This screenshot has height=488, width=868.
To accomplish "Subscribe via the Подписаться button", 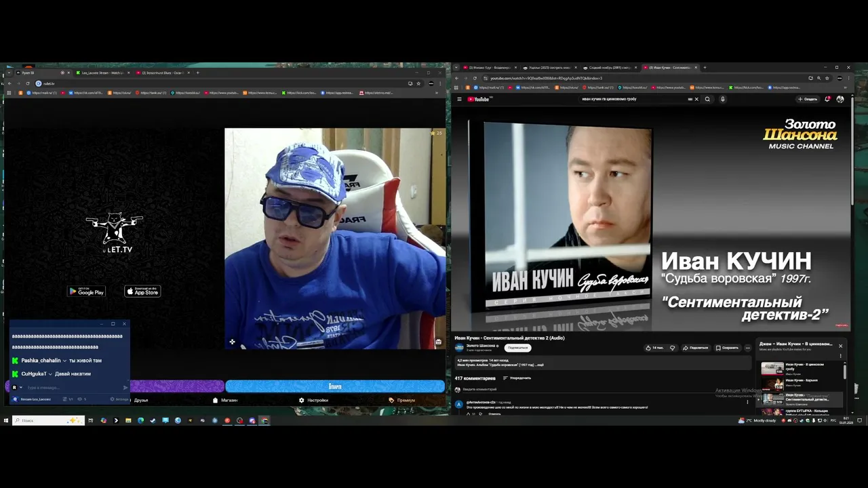I will (x=518, y=348).
